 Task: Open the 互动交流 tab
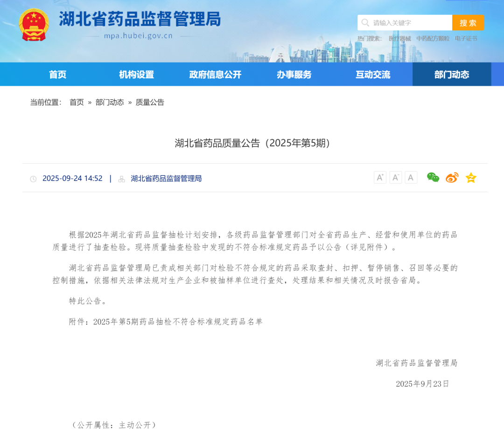pyautogui.click(x=373, y=75)
